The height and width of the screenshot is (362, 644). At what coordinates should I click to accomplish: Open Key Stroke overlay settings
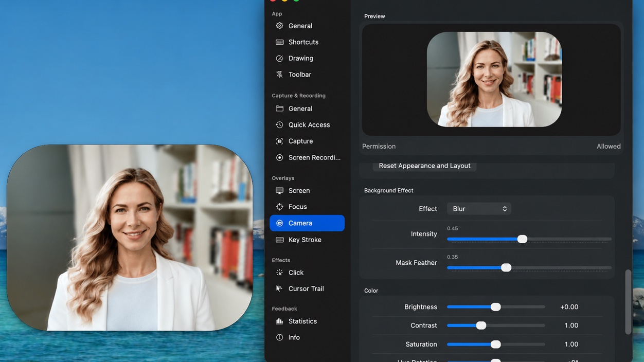pyautogui.click(x=307, y=240)
